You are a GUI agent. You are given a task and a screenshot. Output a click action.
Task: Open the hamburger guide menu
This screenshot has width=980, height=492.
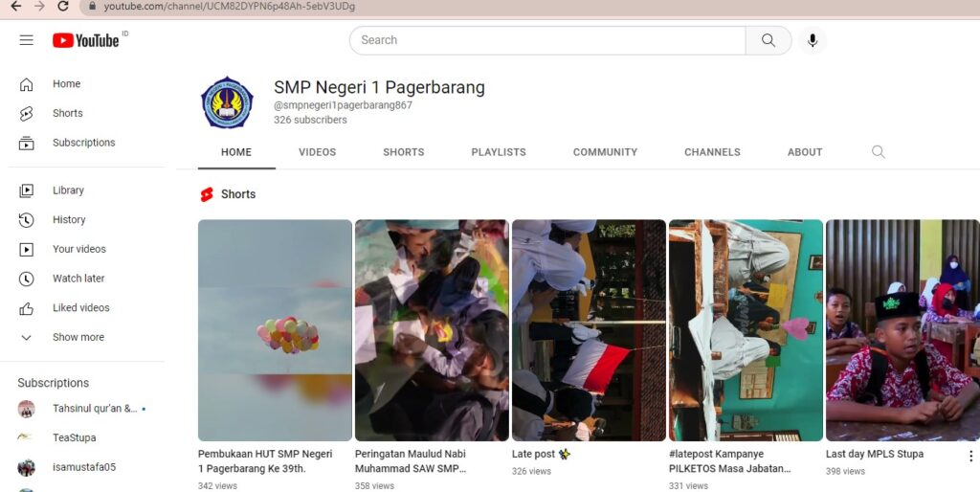pos(26,40)
